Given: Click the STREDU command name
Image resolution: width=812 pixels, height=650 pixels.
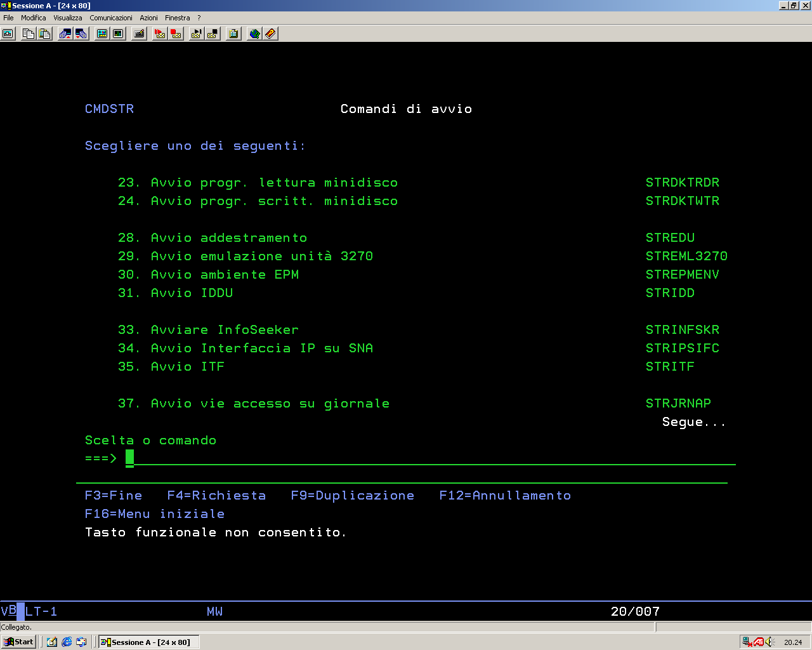Looking at the screenshot, I should (671, 238).
